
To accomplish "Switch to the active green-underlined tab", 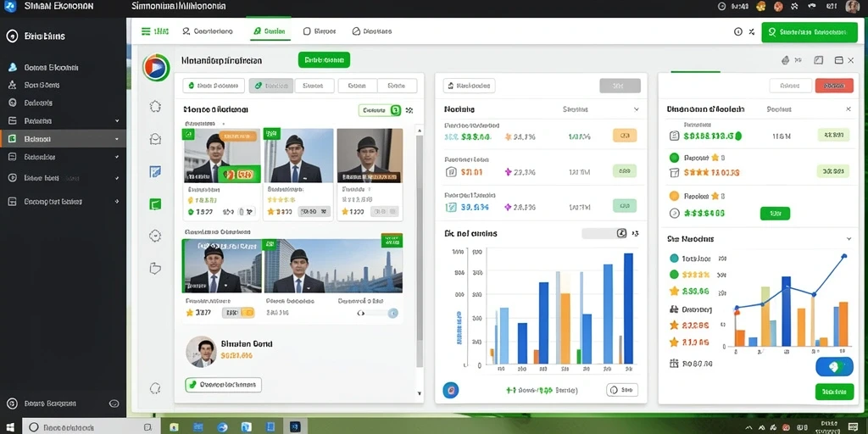I will tap(269, 31).
